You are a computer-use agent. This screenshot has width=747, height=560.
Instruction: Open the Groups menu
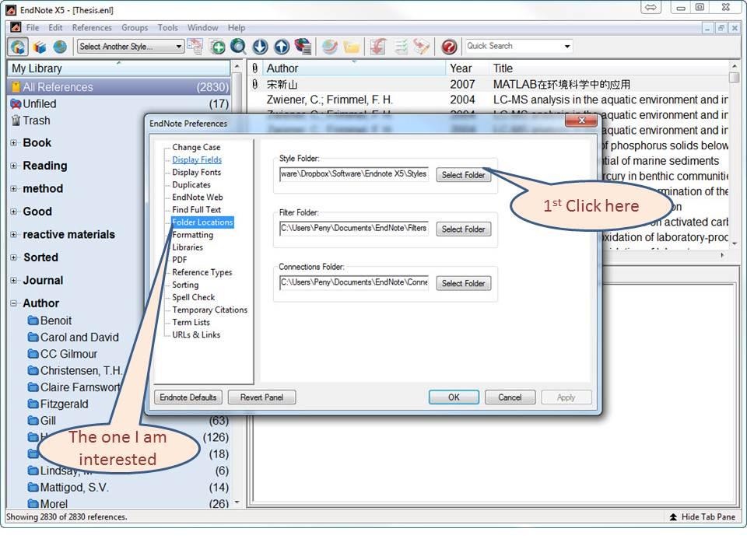point(135,28)
